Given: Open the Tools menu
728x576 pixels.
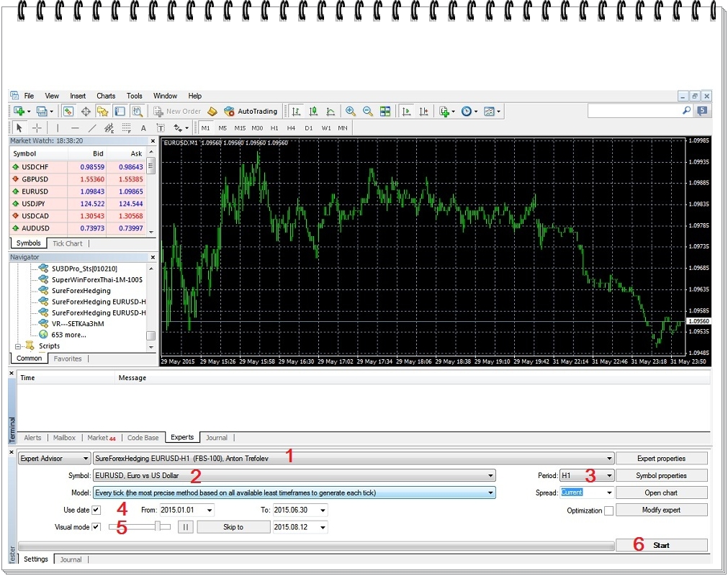Looking at the screenshot, I should point(135,96).
